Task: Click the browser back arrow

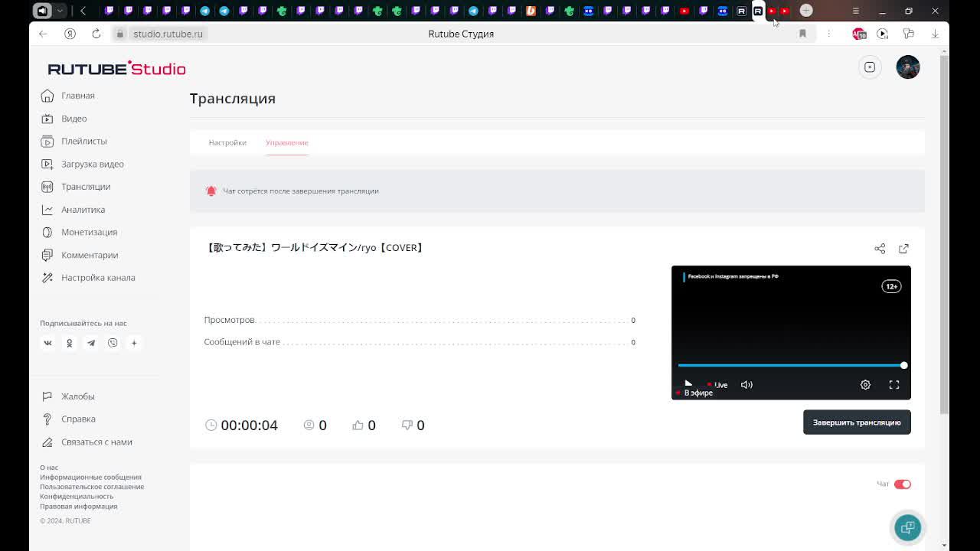Action: point(43,34)
